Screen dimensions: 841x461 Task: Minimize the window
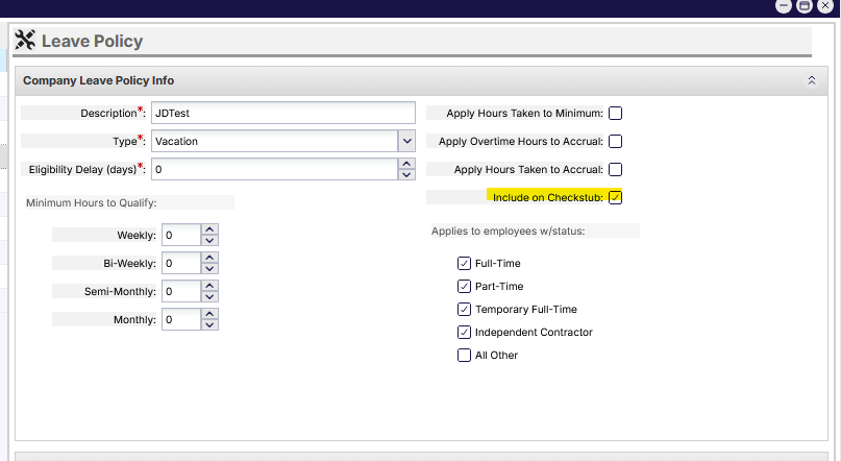tap(783, 6)
